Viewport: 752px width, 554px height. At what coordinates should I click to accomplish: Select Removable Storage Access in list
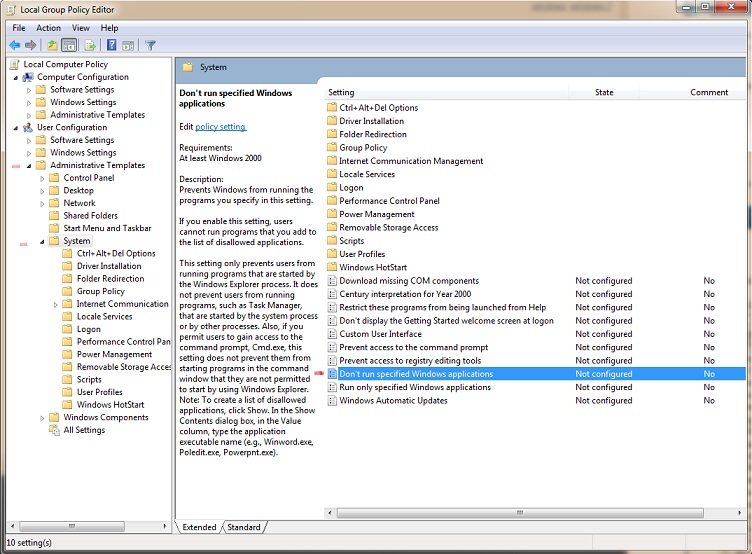(388, 227)
